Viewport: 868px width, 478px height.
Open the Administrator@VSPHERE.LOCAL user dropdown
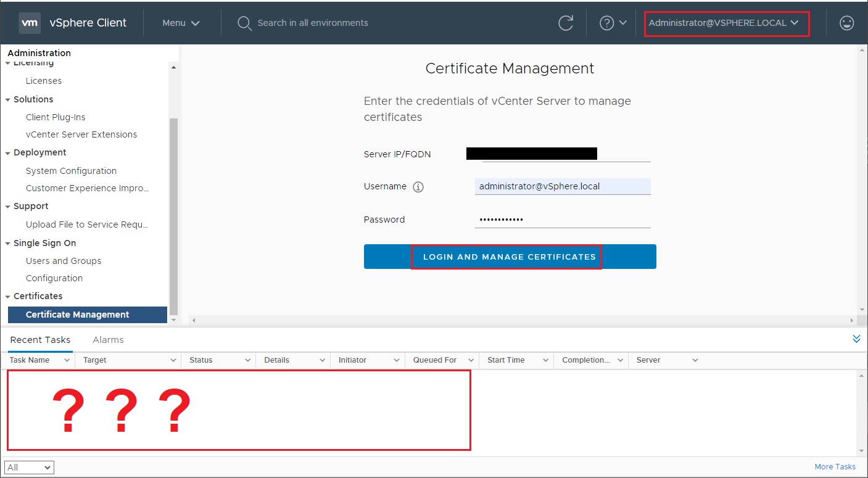724,23
